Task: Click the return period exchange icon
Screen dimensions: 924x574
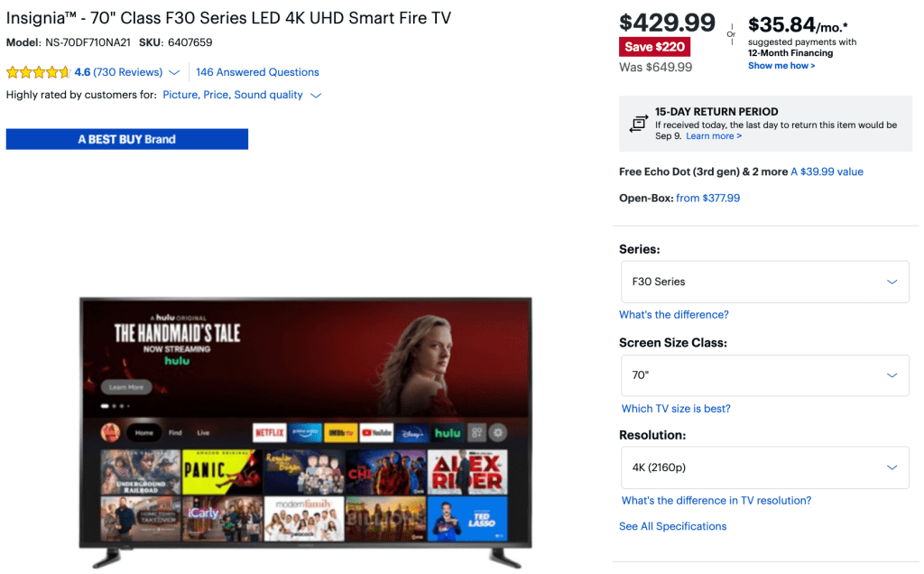Action: [x=638, y=124]
